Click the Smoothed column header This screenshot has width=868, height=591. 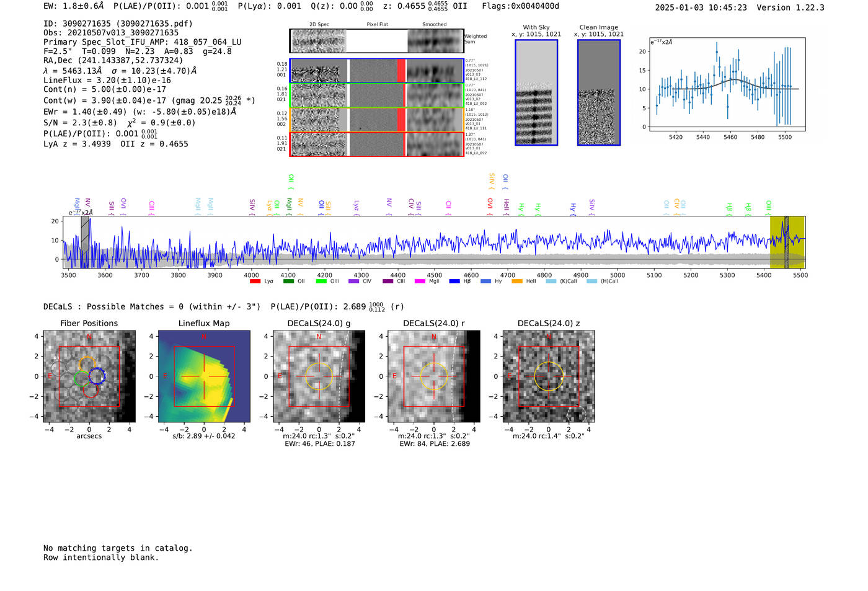435,24
